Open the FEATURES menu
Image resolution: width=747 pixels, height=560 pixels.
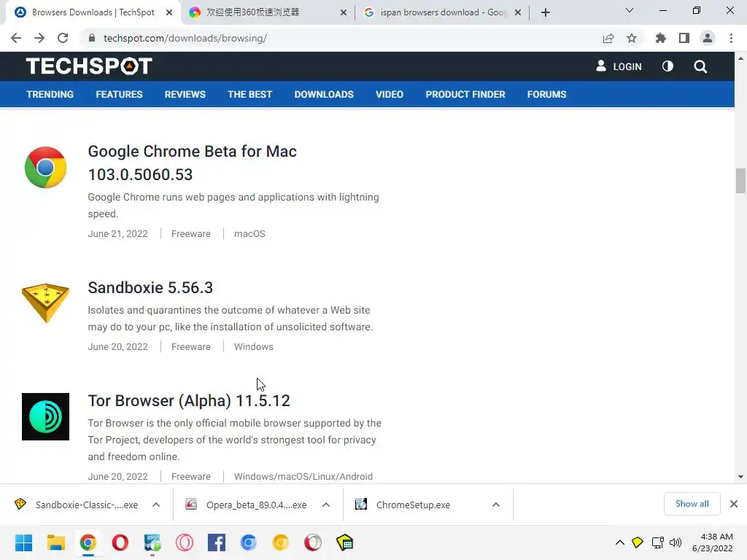coord(119,94)
